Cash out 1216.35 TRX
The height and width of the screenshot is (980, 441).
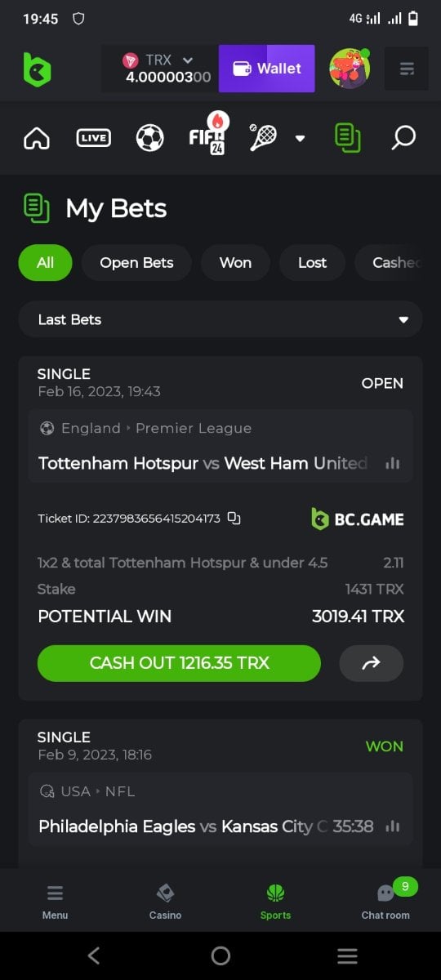179,663
